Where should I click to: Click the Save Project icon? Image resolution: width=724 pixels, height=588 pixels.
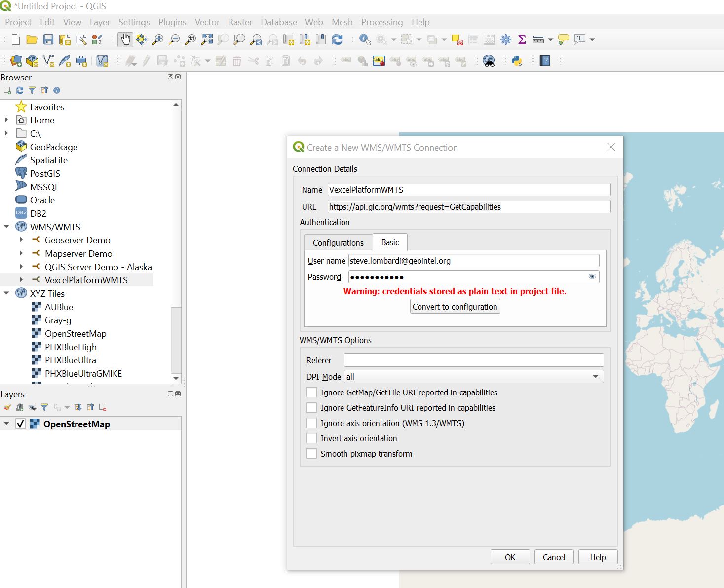(x=48, y=39)
